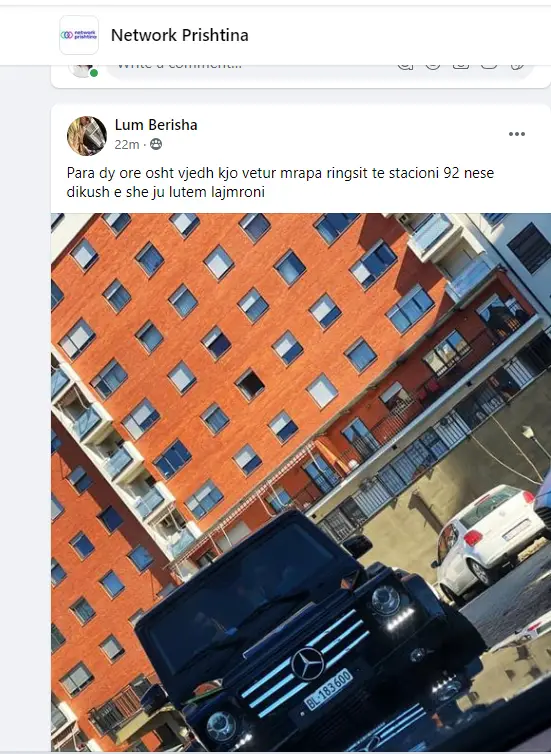Open Lum Berisha's profile picture
551x754 pixels.
[x=87, y=136]
